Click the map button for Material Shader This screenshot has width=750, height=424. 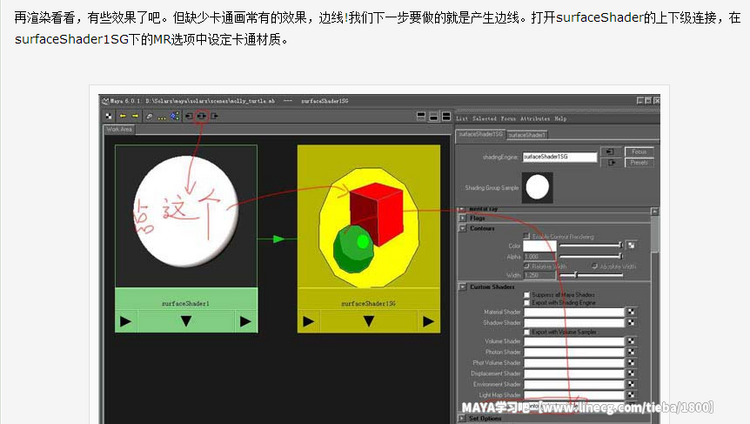coord(631,312)
